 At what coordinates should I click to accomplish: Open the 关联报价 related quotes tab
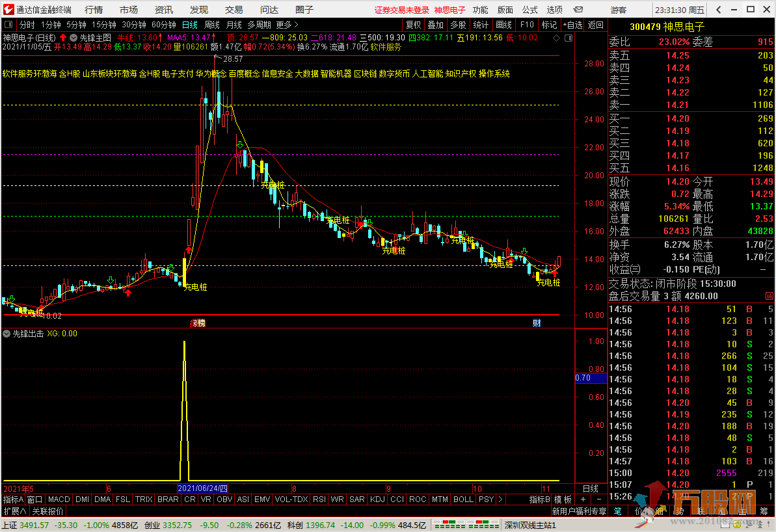pyautogui.click(x=48, y=511)
